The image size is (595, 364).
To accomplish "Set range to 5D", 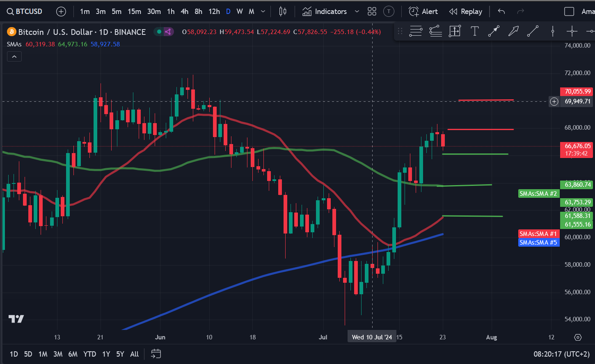I will tap(28, 354).
